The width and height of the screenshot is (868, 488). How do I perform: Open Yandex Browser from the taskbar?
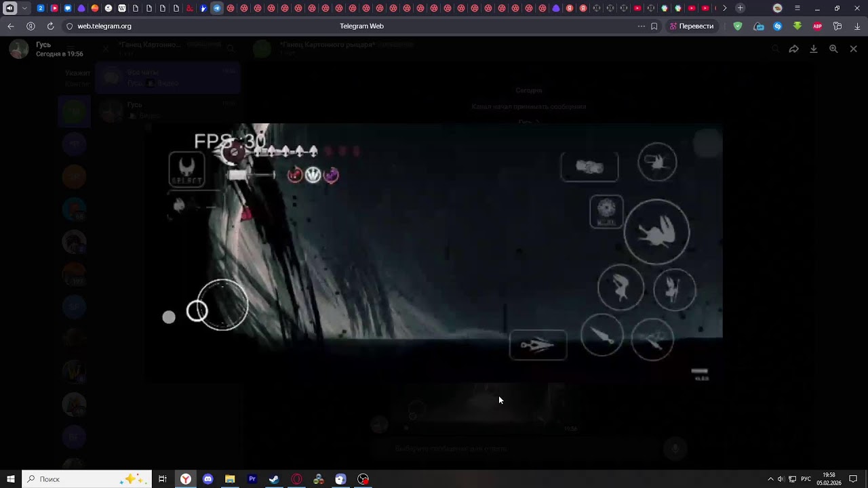(x=185, y=479)
